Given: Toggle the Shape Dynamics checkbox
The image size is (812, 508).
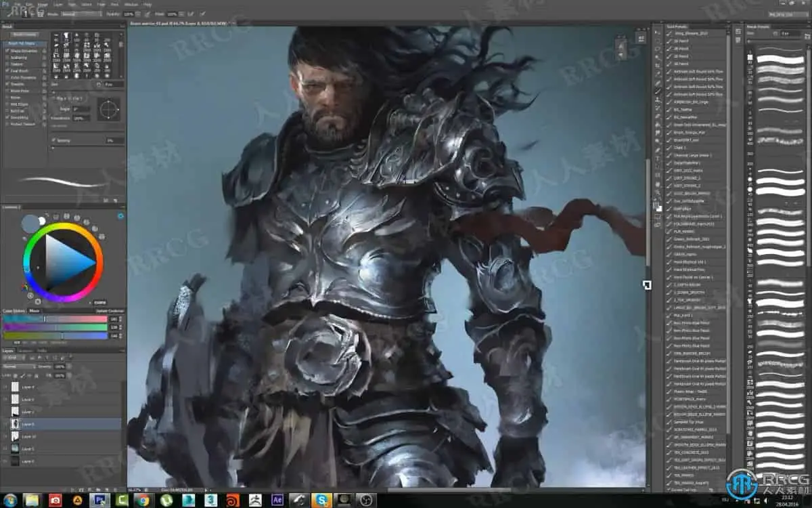Looking at the screenshot, I should click(x=7, y=50).
